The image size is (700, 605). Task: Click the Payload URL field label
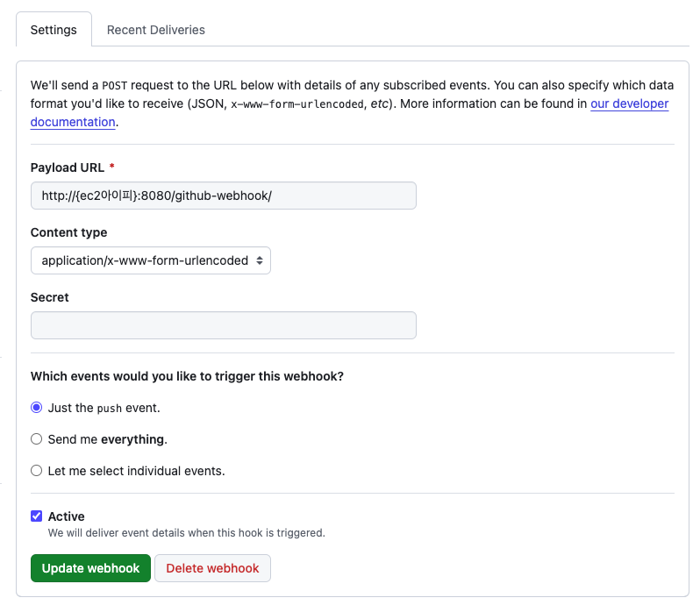point(67,167)
